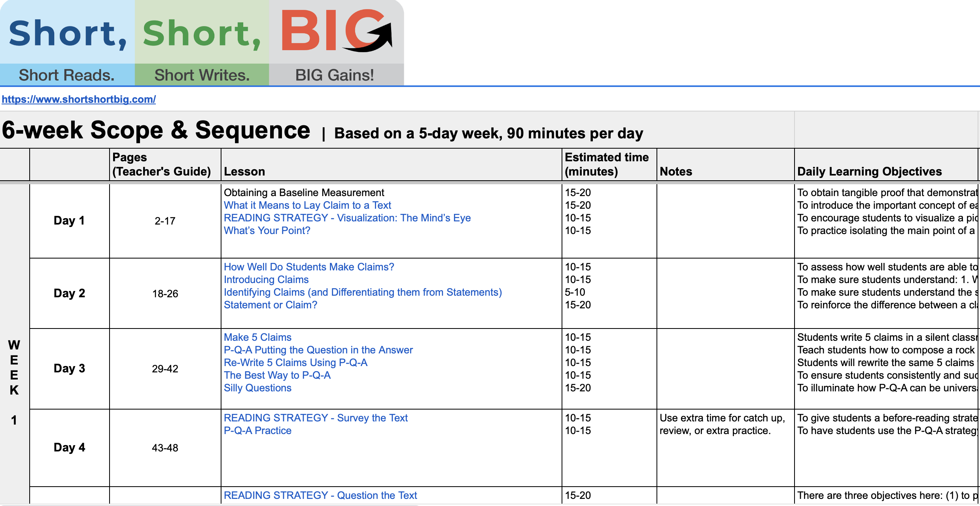Open the Visualization: The Mind's Eye lesson
This screenshot has width=980, height=506.
tap(347, 218)
